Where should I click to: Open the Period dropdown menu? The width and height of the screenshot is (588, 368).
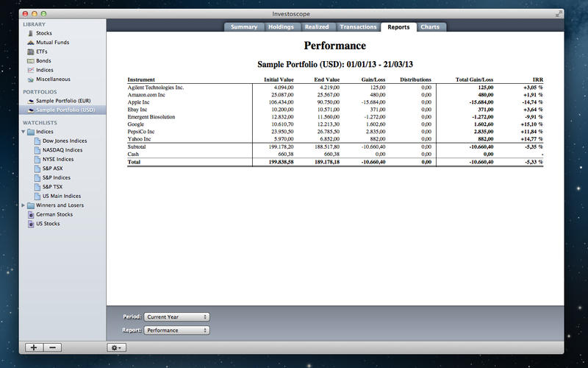point(176,316)
